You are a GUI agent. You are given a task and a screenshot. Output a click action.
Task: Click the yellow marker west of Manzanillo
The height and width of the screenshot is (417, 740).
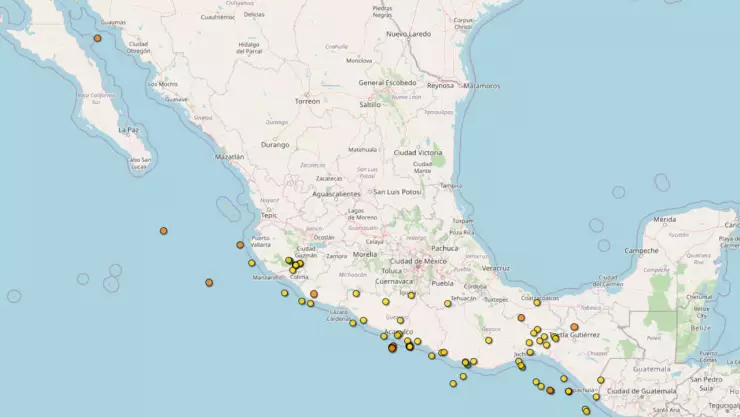(252, 263)
